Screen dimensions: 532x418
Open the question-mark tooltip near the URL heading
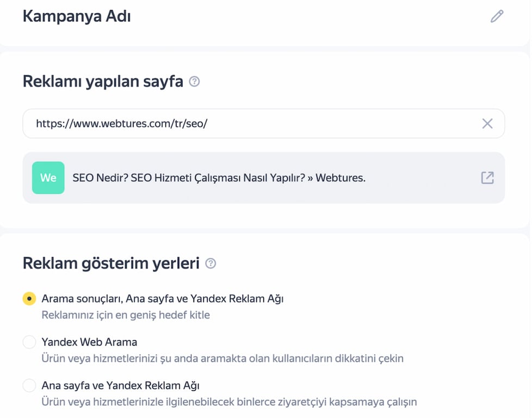point(194,81)
